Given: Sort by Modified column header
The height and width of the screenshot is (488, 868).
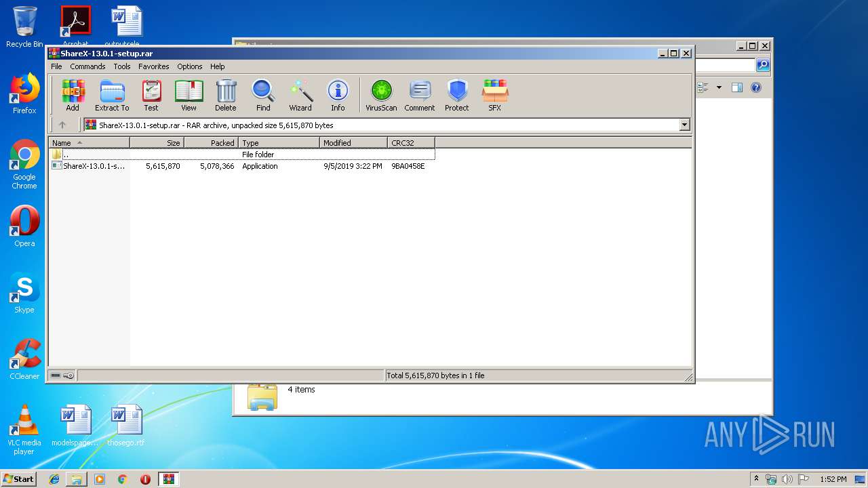Looking at the screenshot, I should pos(353,143).
